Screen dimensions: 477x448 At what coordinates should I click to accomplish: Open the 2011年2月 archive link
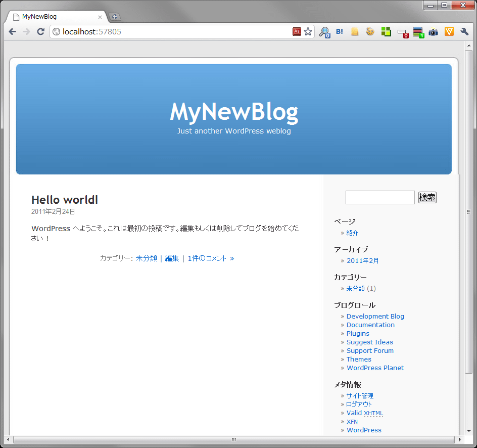[363, 261]
